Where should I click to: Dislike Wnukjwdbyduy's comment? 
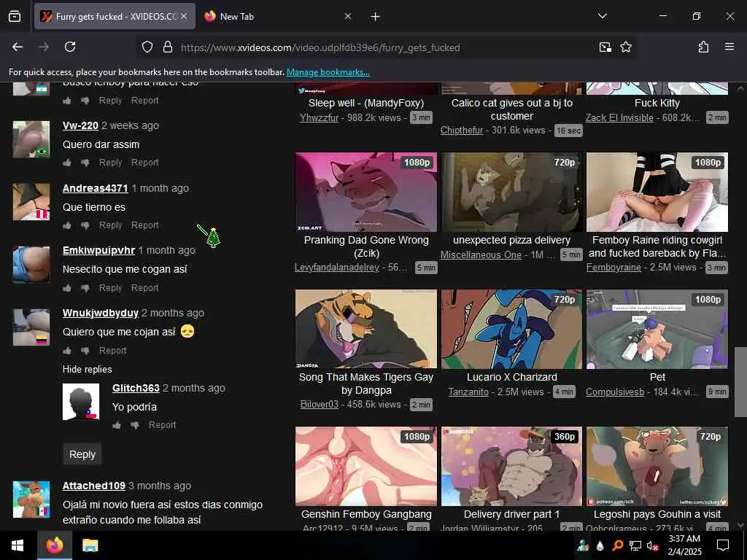tap(85, 351)
